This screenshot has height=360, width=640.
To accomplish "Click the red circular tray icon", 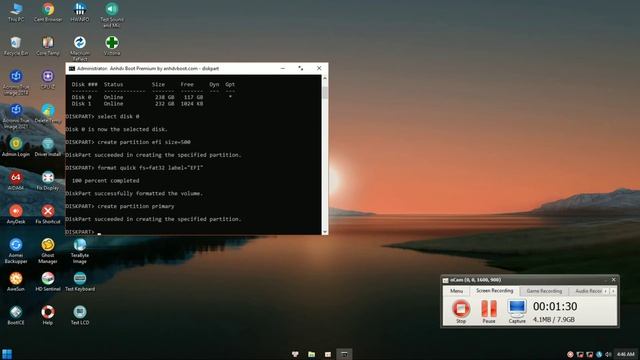I will click(x=570, y=354).
